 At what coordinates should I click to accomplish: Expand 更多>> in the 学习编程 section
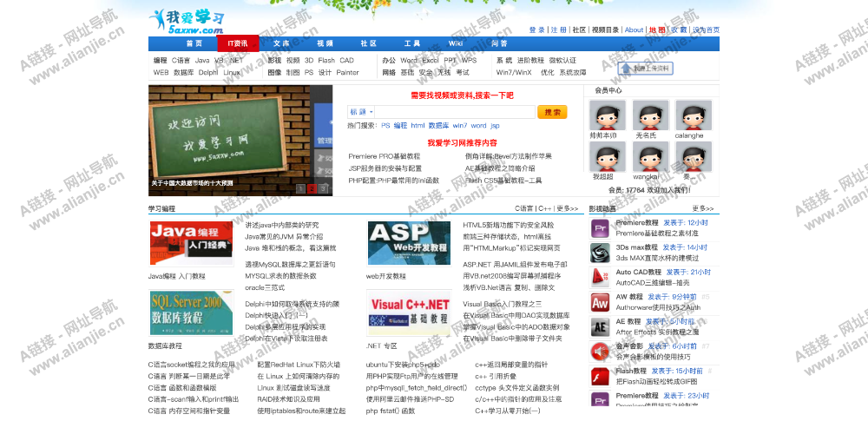tap(568, 208)
